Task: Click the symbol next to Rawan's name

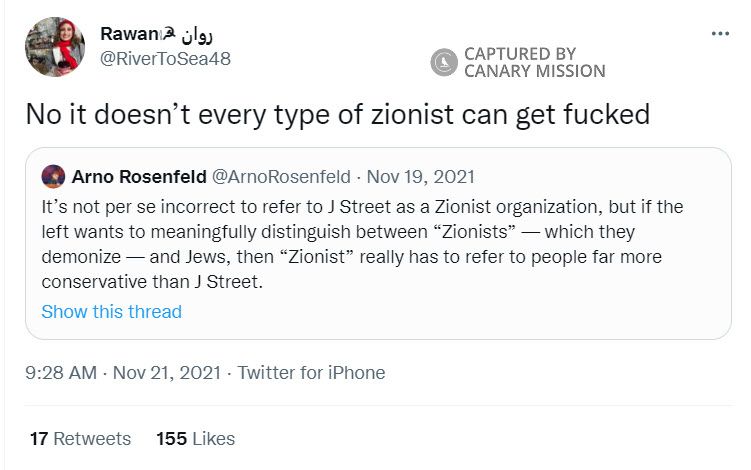Action: click(169, 34)
